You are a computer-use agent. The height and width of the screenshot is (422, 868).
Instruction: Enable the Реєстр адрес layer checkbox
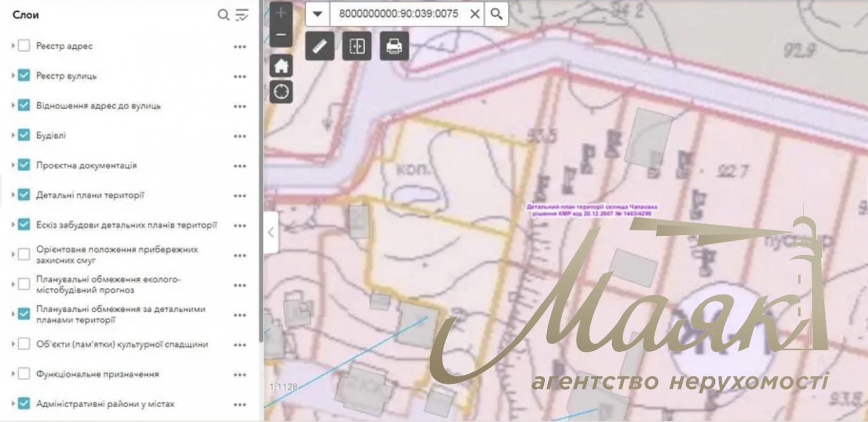[x=24, y=46]
